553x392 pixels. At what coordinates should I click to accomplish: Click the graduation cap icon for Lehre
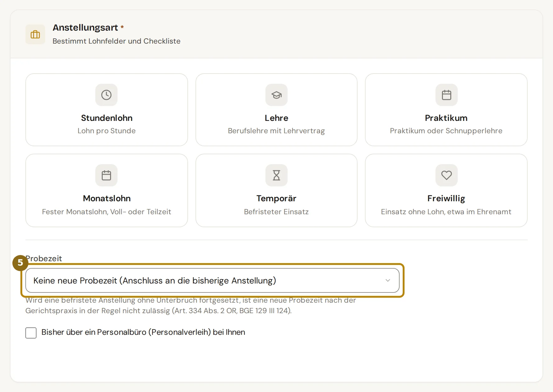[276, 95]
